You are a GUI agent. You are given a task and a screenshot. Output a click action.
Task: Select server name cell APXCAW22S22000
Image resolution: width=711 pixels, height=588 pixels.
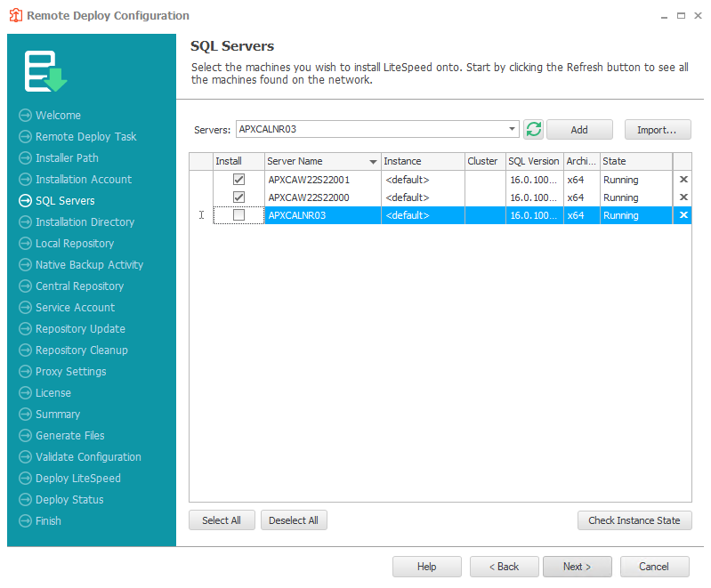coord(323,197)
